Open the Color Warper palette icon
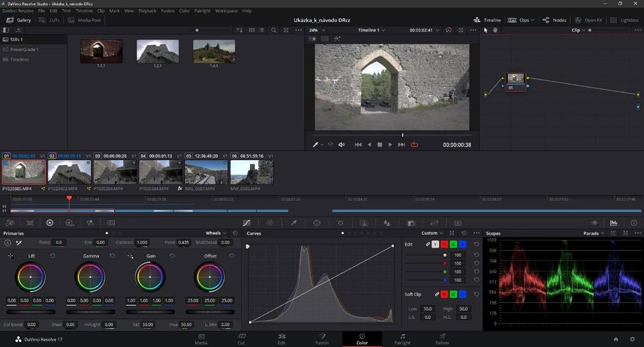Viewport: 644px width, 347px height. click(270, 223)
